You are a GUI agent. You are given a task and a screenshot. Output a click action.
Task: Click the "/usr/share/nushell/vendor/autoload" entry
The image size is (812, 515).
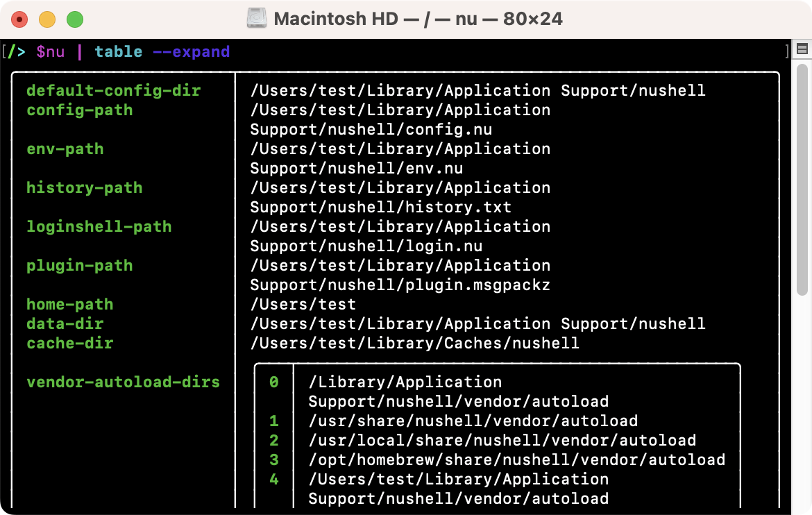[x=473, y=421]
